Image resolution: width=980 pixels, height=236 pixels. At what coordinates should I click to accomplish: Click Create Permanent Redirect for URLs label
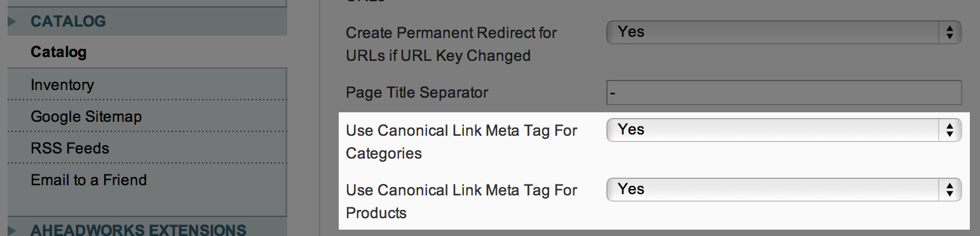451,44
